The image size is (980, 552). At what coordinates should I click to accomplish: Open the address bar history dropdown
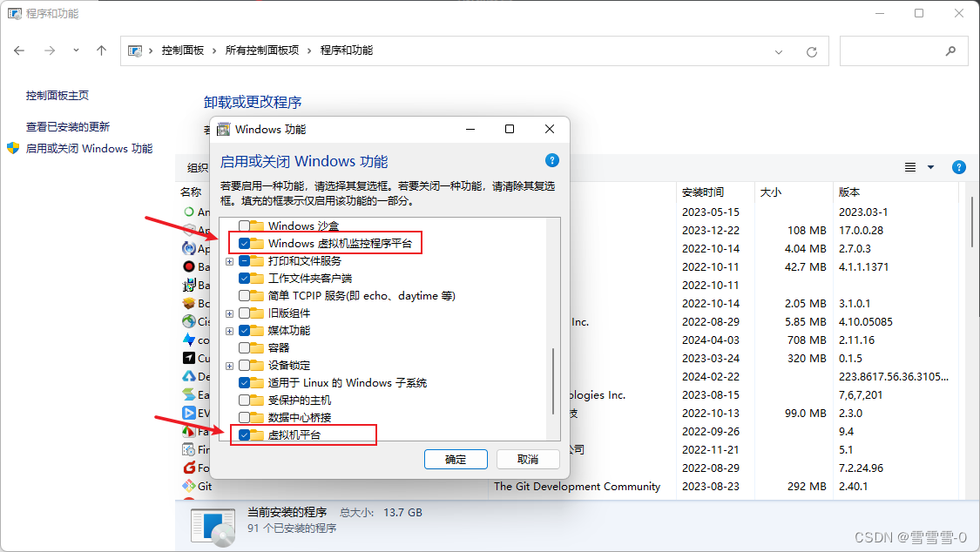(779, 52)
